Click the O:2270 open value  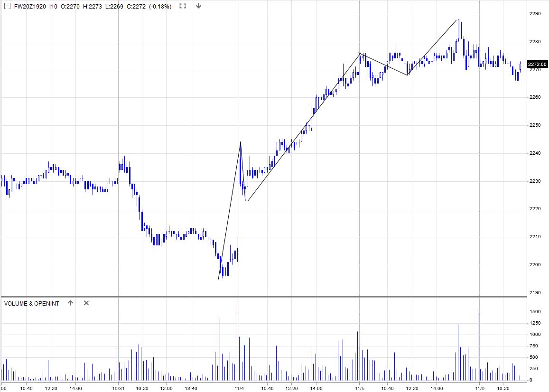point(70,6)
